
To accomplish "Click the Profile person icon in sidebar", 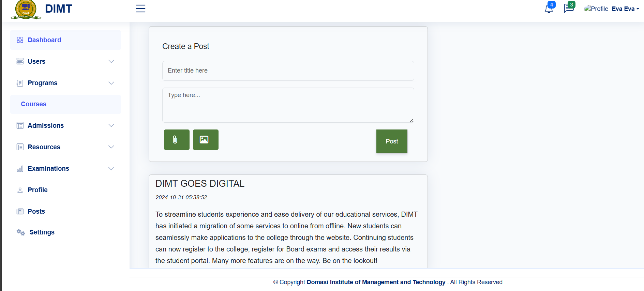I will pos(20,190).
